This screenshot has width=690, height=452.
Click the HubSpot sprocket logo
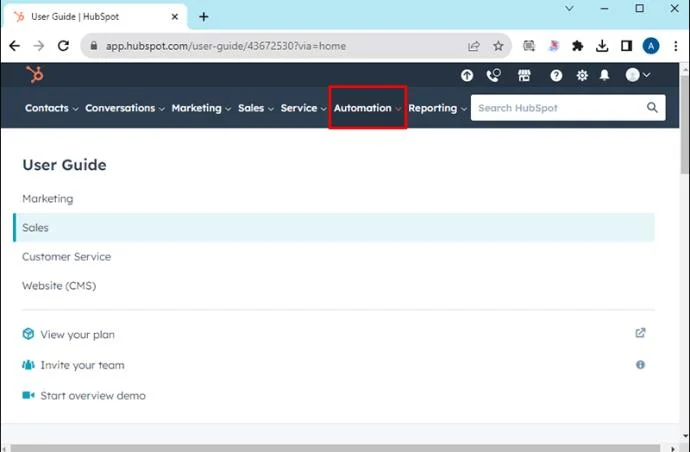35,74
